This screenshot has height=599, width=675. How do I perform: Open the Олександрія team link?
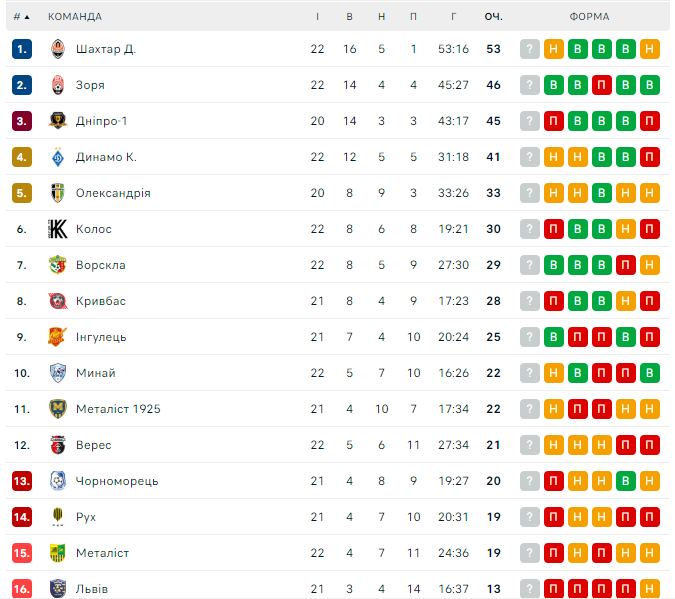113,193
